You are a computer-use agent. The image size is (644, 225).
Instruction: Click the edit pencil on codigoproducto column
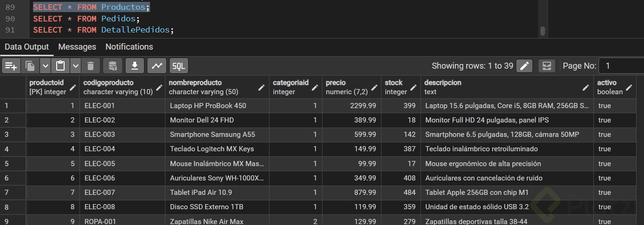click(x=158, y=87)
